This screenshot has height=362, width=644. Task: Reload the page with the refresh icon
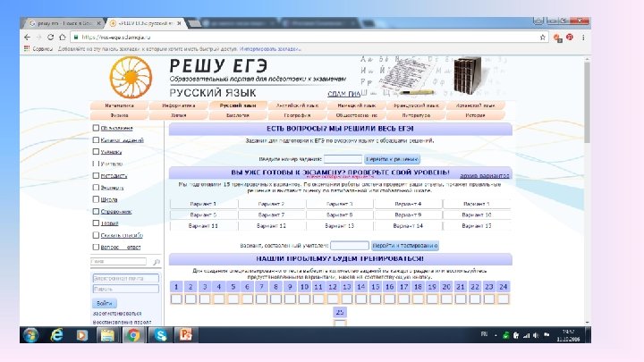[x=50, y=38]
